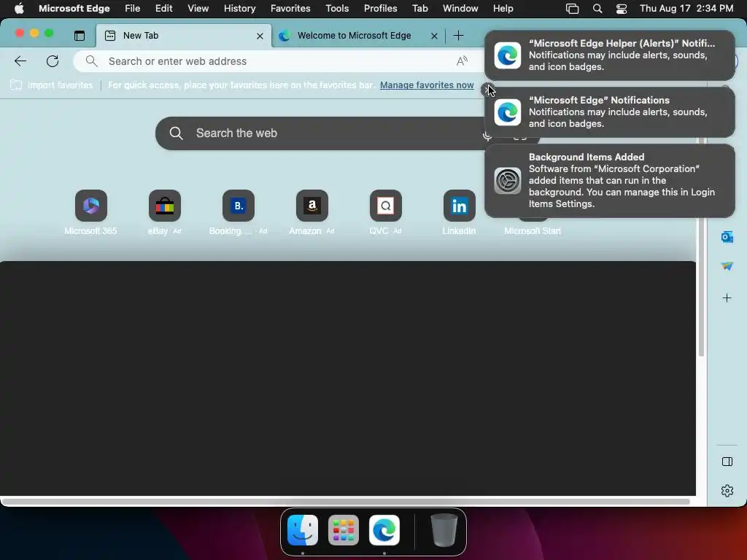
Task: Click the magnifier in Search the web box
Action: tap(177, 133)
